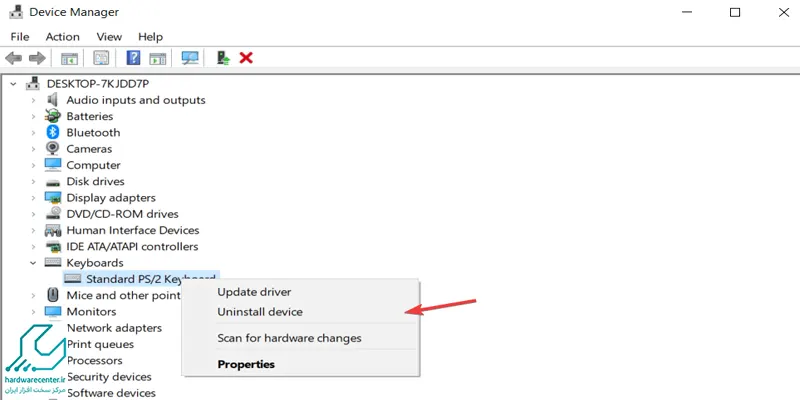
Task: Click the Show/Hide console tree toolbar icon
Action: click(x=69, y=58)
